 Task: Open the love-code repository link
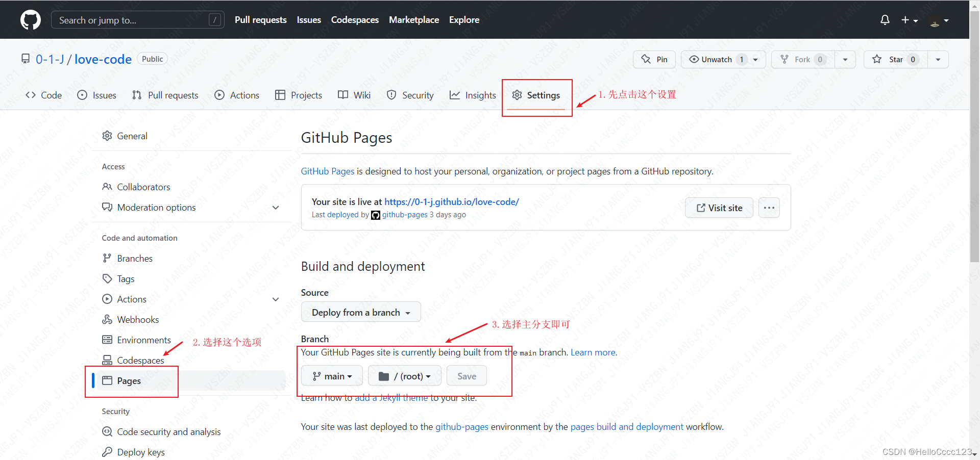[103, 59]
